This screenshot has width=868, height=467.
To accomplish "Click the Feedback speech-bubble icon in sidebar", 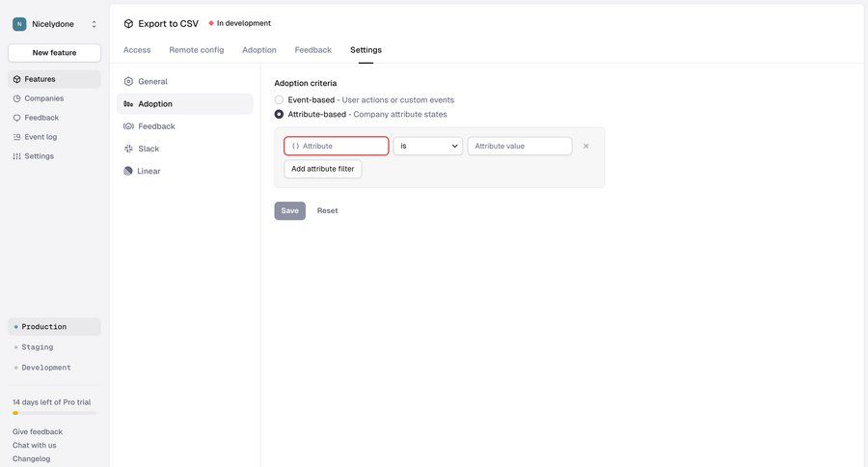I will tap(16, 118).
